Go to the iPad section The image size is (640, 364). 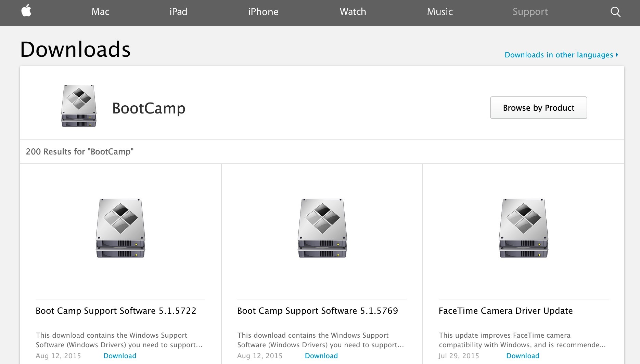pyautogui.click(x=178, y=12)
